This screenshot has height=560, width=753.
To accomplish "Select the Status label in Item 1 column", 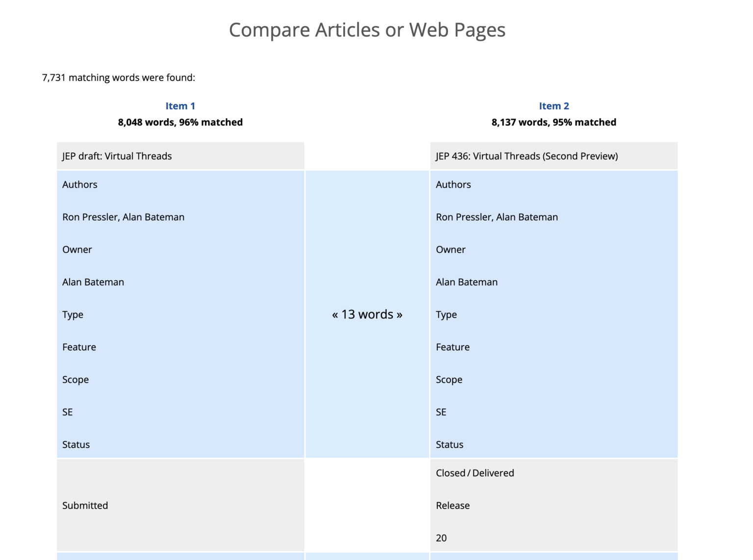I will coord(76,444).
